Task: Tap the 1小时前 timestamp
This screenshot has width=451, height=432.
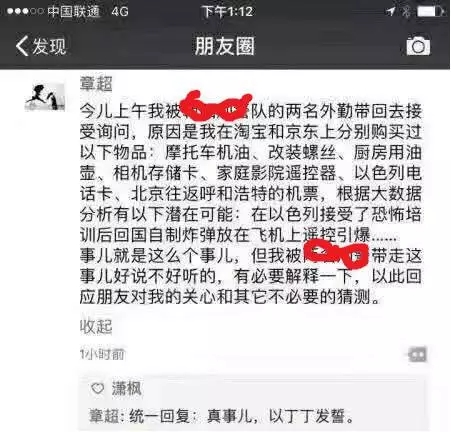Action: pos(102,354)
